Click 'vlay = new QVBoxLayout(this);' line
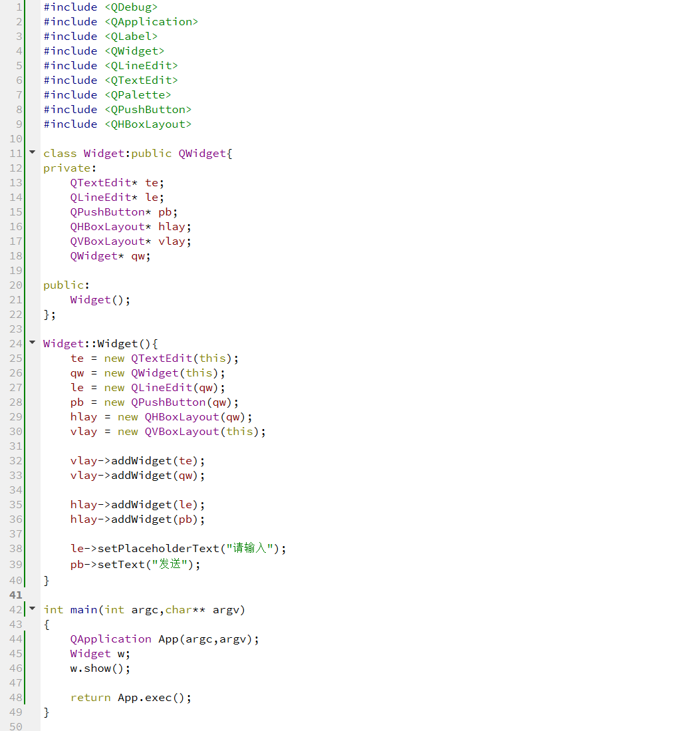The width and height of the screenshot is (700, 731). click(168, 432)
